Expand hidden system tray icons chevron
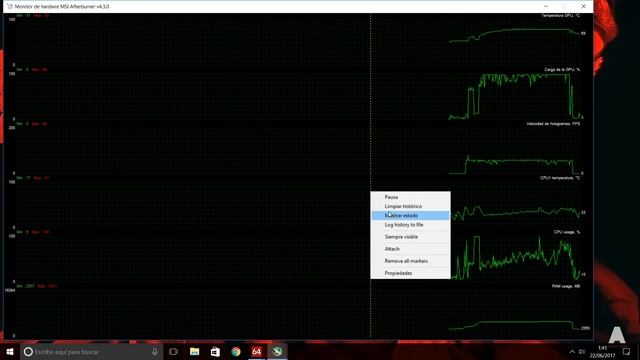 [572, 352]
